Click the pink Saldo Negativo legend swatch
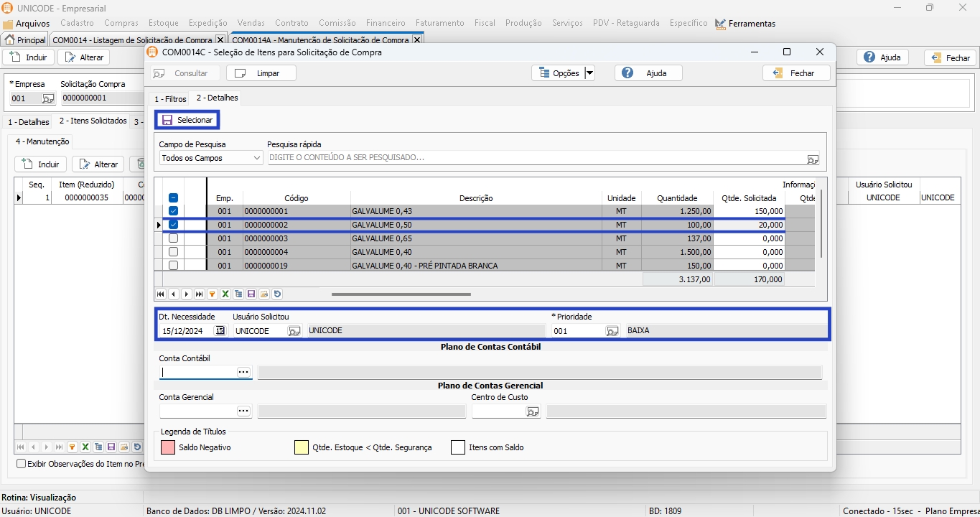 pos(168,447)
